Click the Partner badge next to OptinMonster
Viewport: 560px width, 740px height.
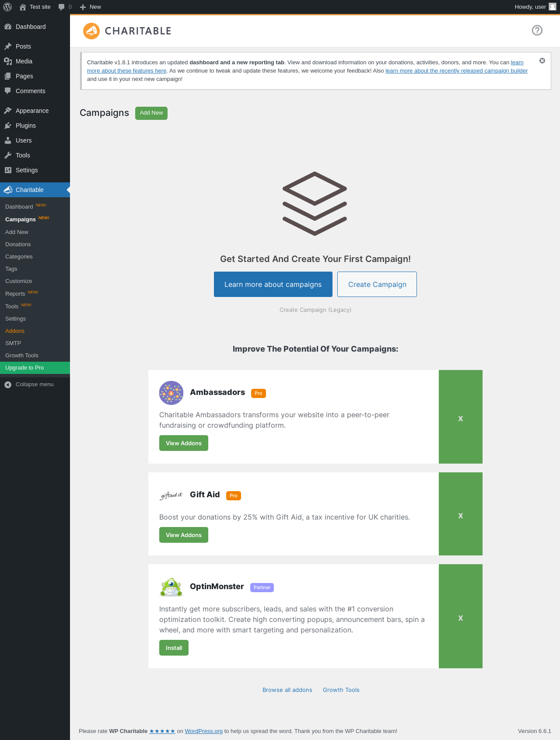tap(262, 587)
